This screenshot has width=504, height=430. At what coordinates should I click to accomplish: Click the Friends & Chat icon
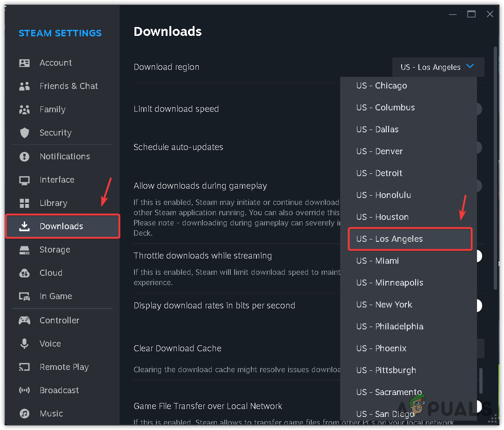click(x=24, y=86)
